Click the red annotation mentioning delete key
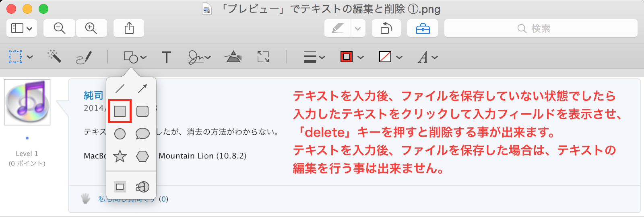 (425, 132)
